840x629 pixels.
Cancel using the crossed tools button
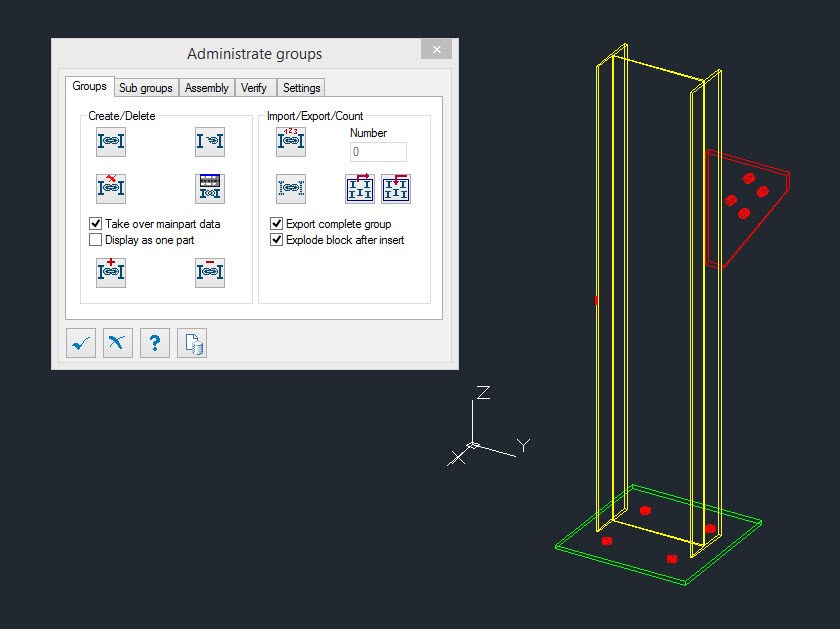click(117, 343)
